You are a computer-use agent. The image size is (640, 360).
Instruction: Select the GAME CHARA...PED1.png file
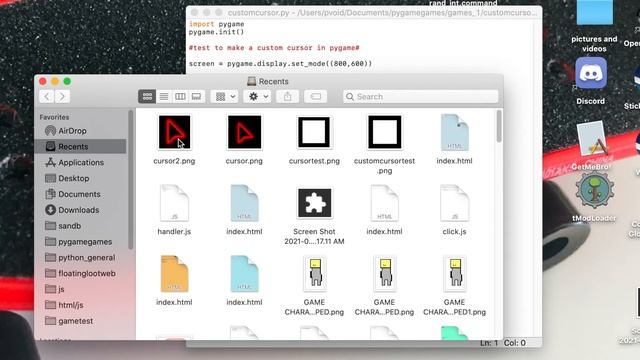[454, 273]
